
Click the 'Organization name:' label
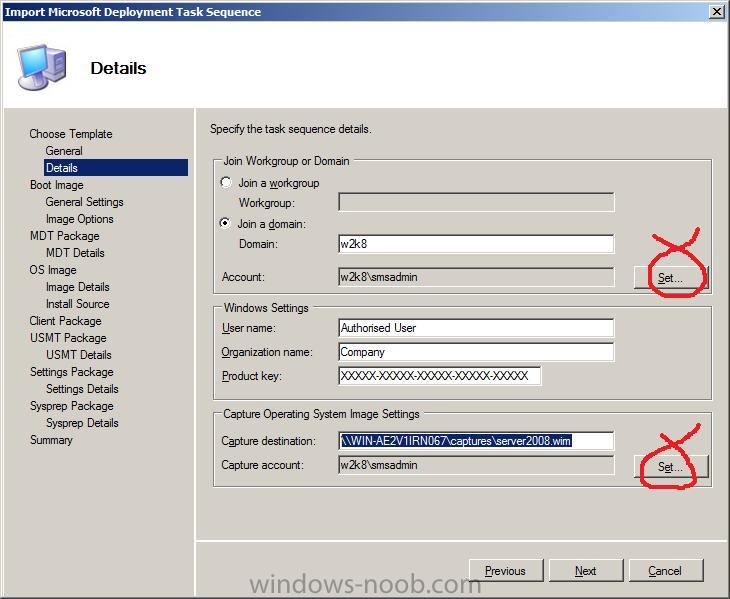click(x=267, y=352)
